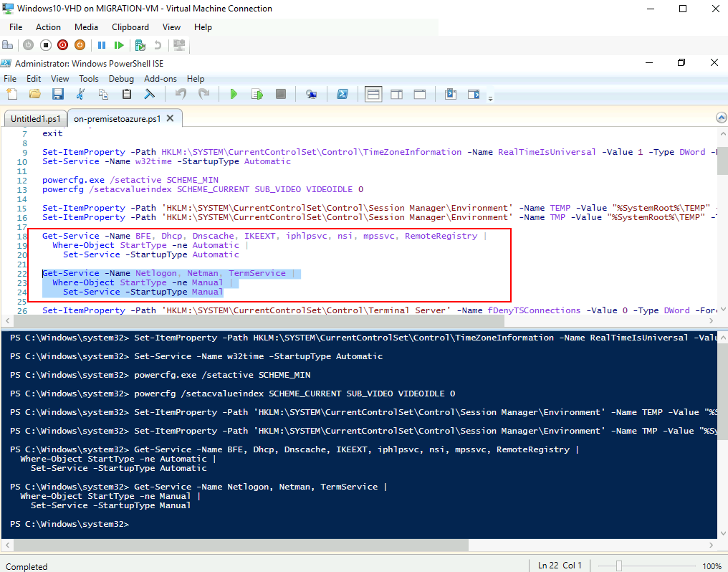Start PowerShell.exe in separate window
The width and height of the screenshot is (728, 572).
click(343, 94)
